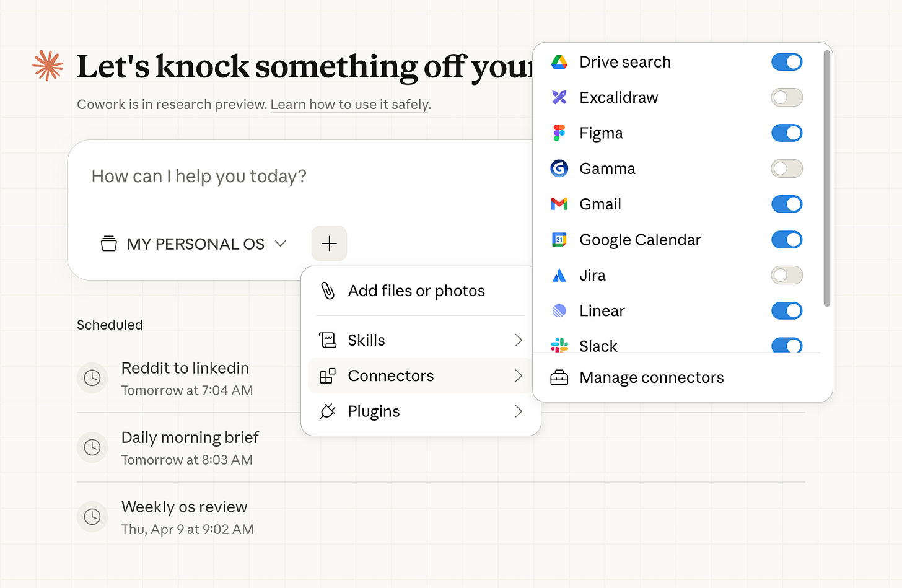The height and width of the screenshot is (588, 902).
Task: Click the Scheduled section heading
Action: click(x=110, y=325)
